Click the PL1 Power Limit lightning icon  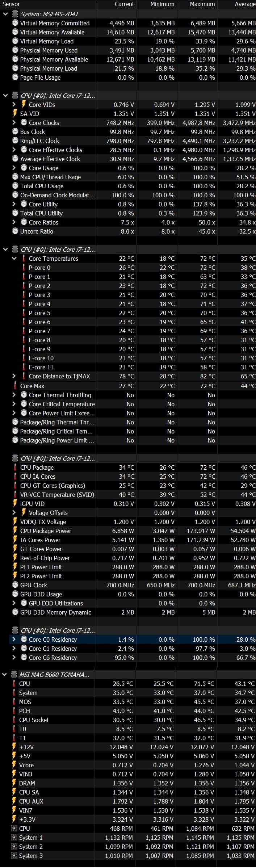click(15, 567)
